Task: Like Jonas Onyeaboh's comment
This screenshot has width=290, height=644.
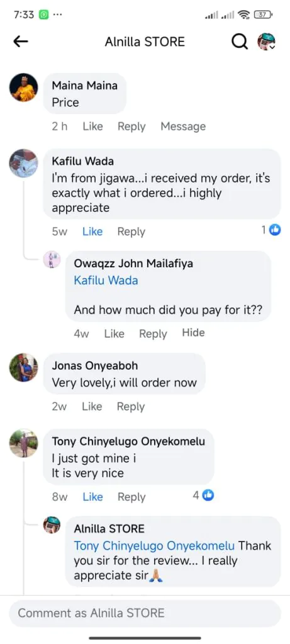Action: coord(92,407)
